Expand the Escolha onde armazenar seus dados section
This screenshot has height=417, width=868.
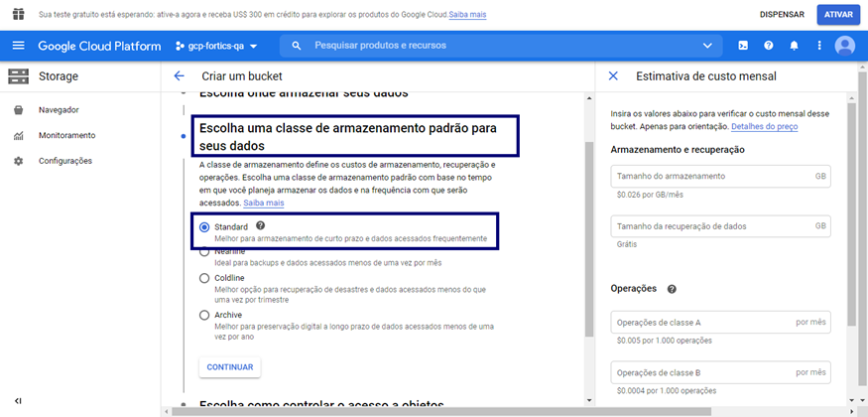pos(304,93)
